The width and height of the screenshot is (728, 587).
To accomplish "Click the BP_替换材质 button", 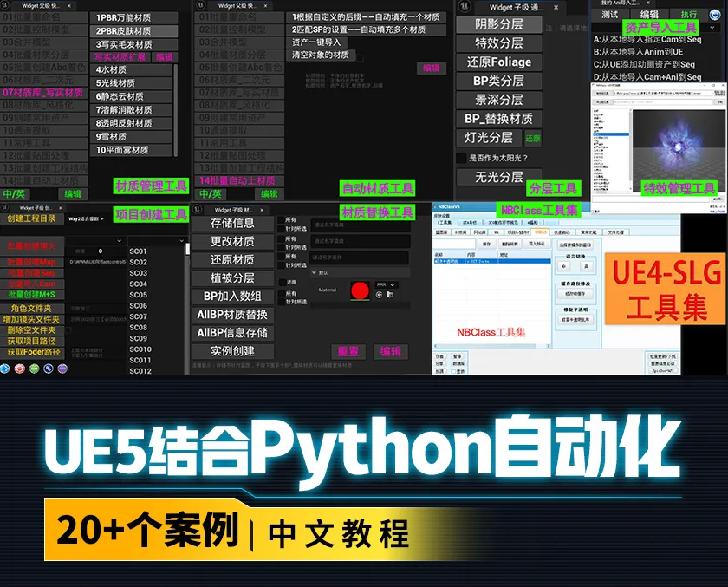I will [499, 119].
